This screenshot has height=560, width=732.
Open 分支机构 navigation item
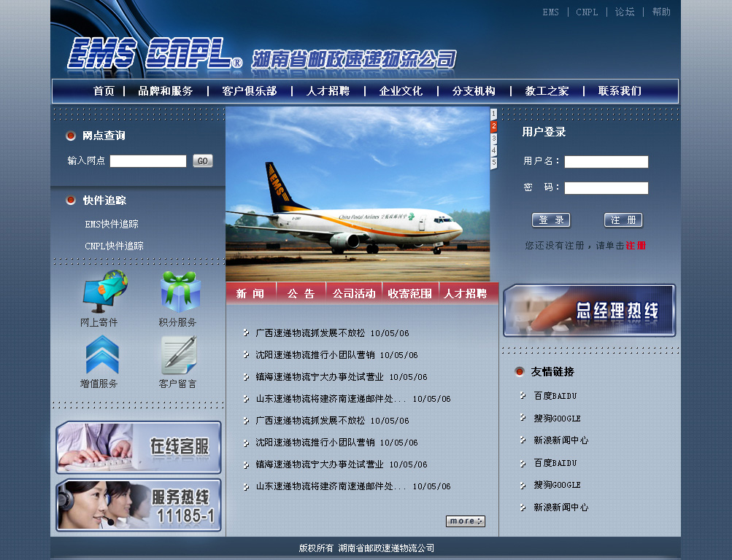click(474, 91)
